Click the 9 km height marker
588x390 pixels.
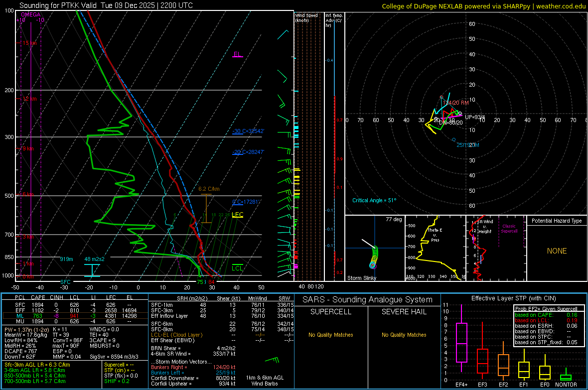click(x=28, y=149)
